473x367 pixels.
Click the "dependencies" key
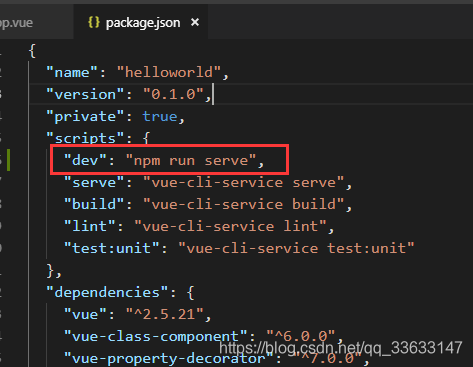coord(107,292)
